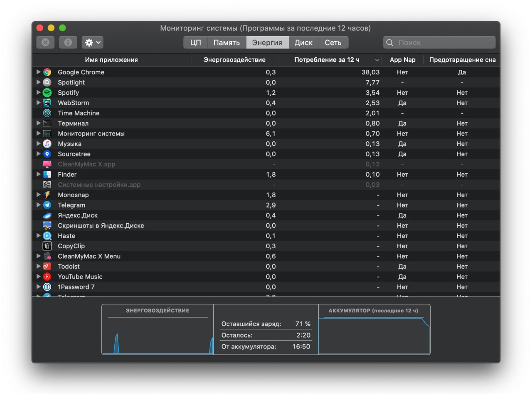The height and width of the screenshot is (405, 532).
Task: Expand the 1Password 7 row
Action: pyautogui.click(x=39, y=287)
